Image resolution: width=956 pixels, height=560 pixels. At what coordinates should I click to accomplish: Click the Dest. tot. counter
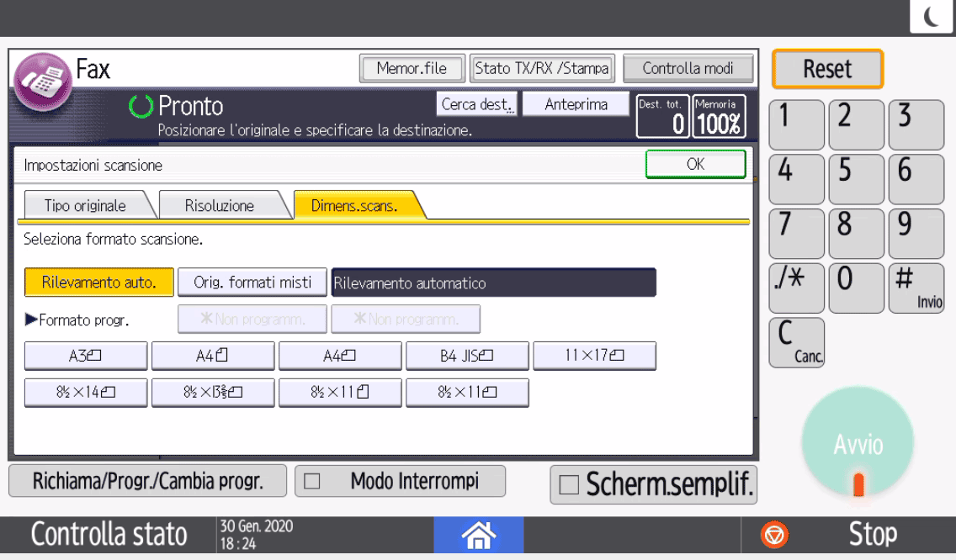pos(663,116)
